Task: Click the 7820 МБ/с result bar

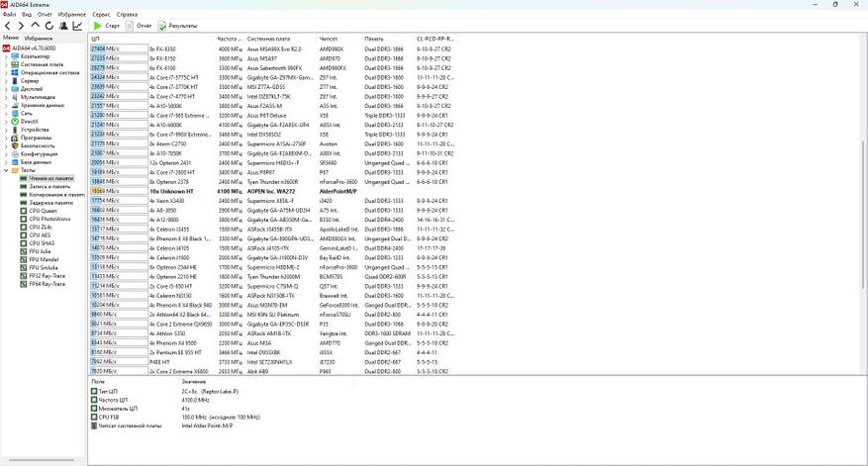Action: pyautogui.click(x=119, y=371)
